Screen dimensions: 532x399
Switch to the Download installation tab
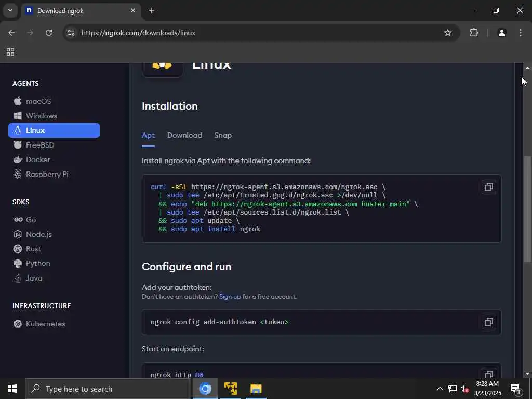pos(184,136)
